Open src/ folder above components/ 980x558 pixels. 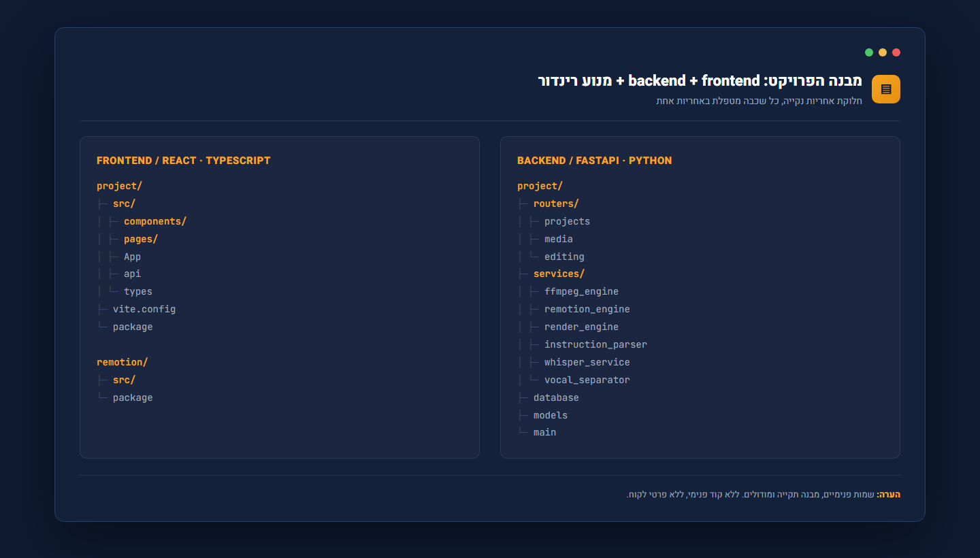coord(125,203)
